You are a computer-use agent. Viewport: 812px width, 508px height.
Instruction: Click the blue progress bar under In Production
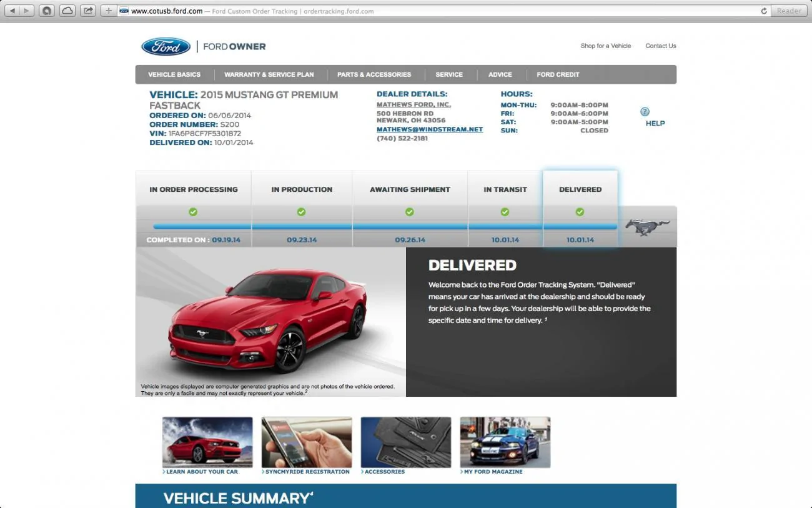tap(302, 227)
